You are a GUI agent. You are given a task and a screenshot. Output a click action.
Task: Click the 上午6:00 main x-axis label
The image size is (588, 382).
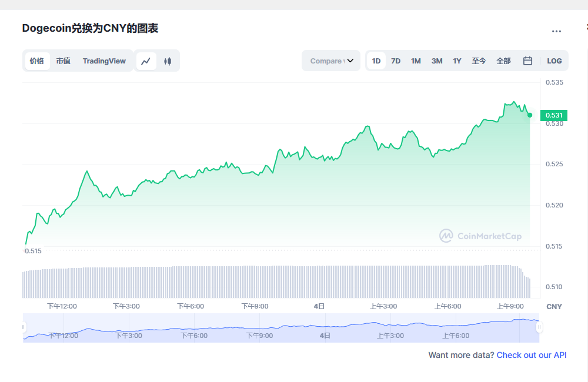point(447,306)
